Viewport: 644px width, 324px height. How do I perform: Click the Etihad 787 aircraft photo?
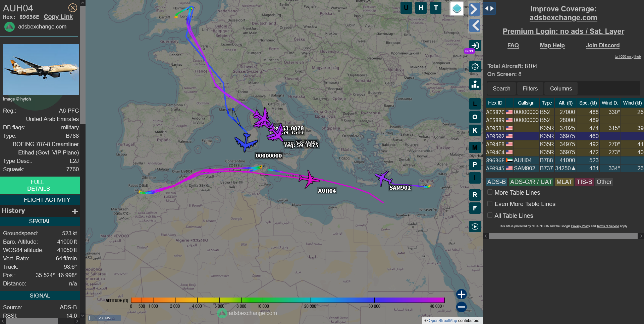click(41, 69)
